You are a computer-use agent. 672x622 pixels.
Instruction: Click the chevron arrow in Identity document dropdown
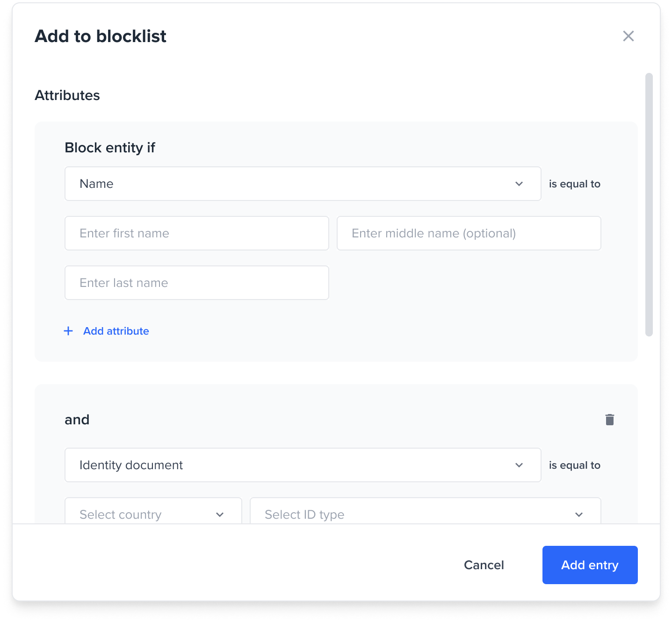519,465
